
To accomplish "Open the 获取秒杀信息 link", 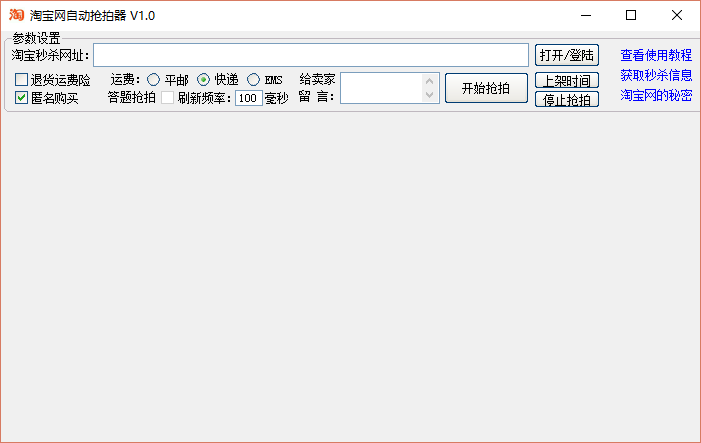I will tap(656, 75).
